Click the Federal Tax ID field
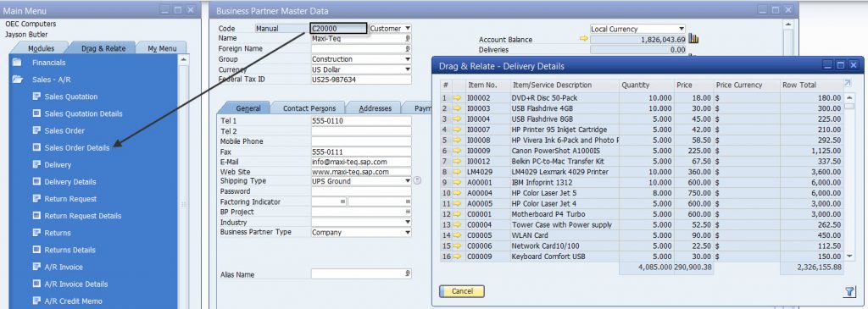868x309 pixels. (x=361, y=80)
